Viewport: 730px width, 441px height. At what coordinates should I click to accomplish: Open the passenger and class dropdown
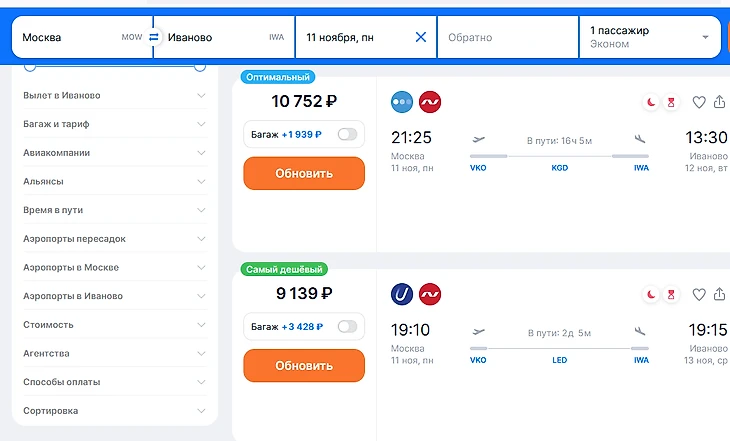pos(650,37)
